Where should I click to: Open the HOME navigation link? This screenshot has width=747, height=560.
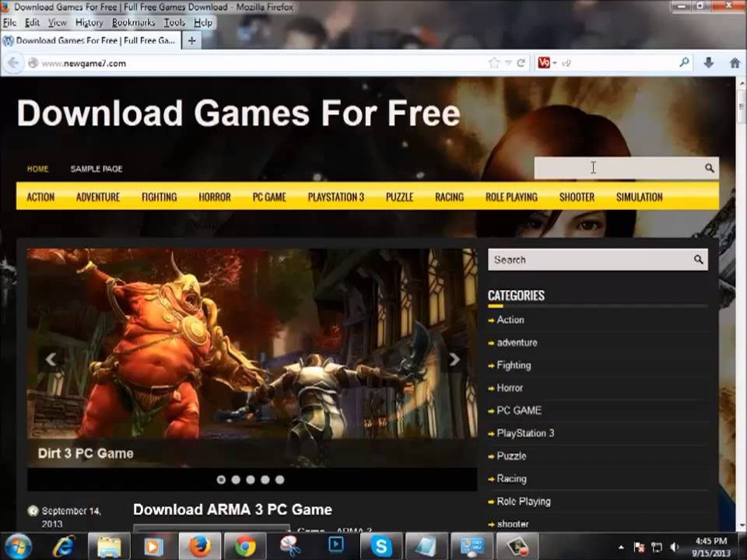tap(37, 169)
